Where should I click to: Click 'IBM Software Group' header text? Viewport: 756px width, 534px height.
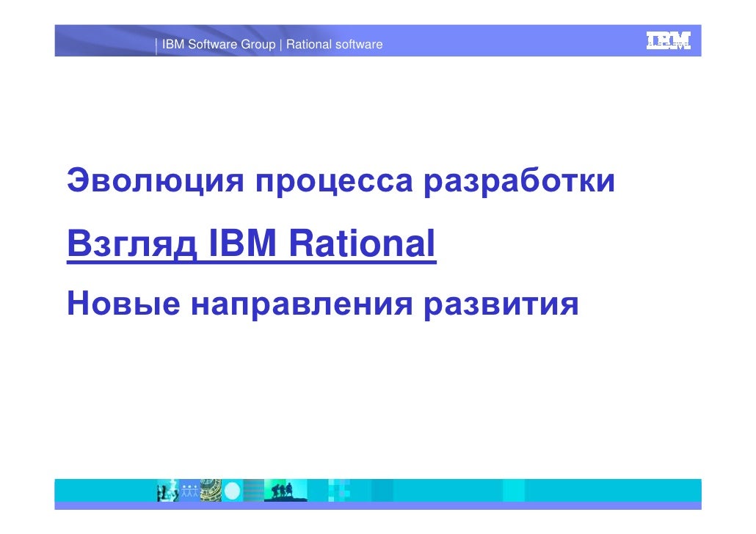219,44
